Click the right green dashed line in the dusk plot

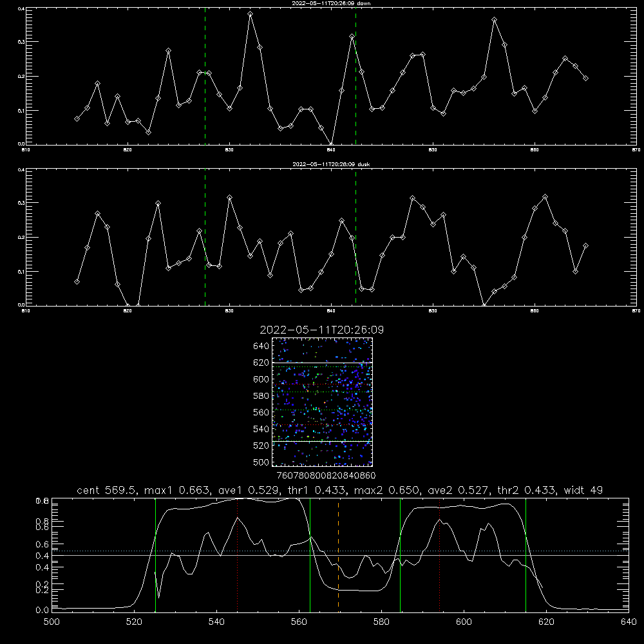[355, 237]
